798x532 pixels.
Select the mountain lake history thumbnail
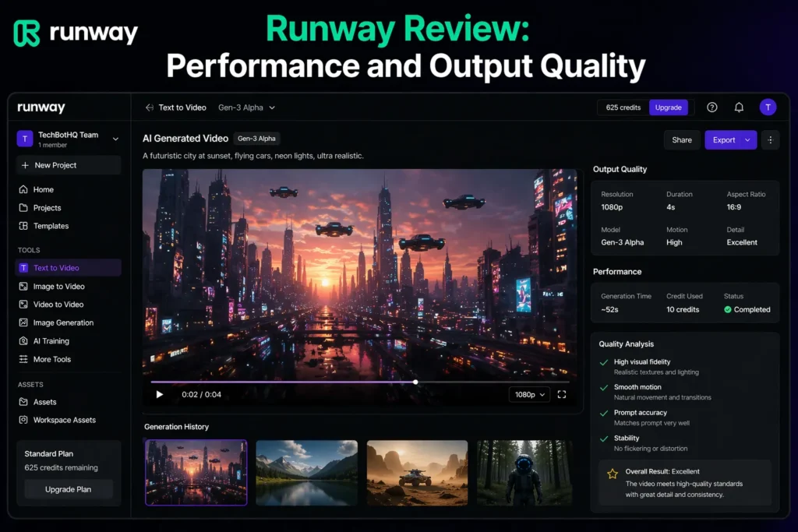[306, 473]
